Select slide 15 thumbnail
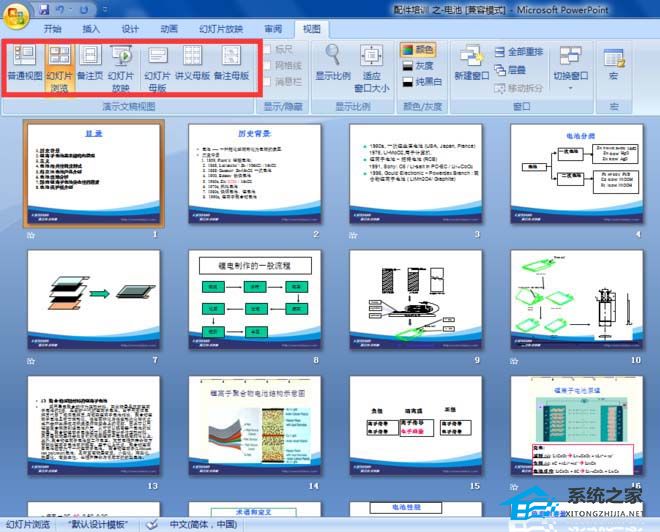Viewport: 660px width, 532px height. (416, 426)
